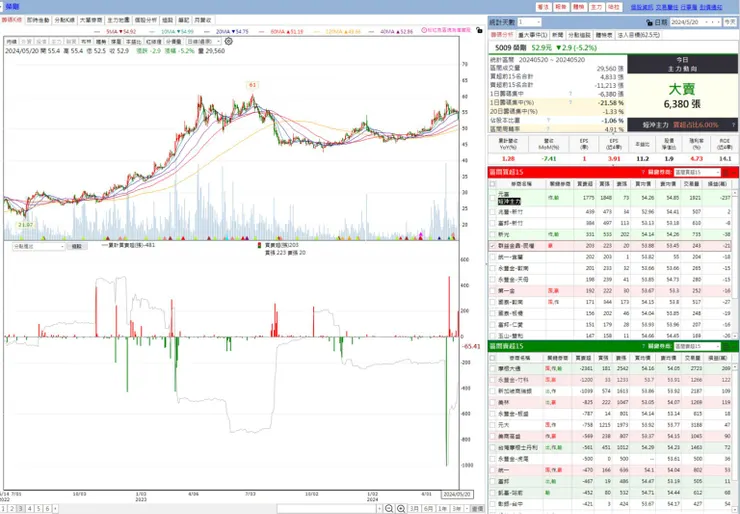This screenshot has height=514, width=740.
Task: Open the 法人目標(62.5元) tab
Action: coord(639,35)
